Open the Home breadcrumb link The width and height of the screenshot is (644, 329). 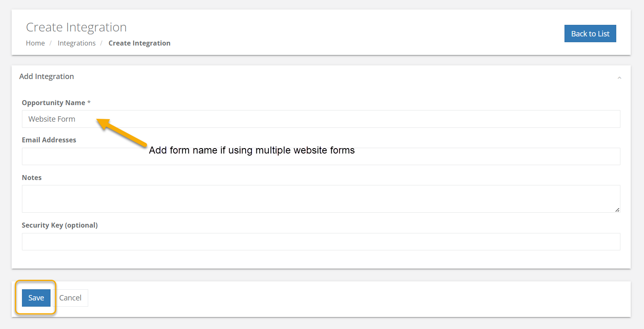tap(35, 43)
